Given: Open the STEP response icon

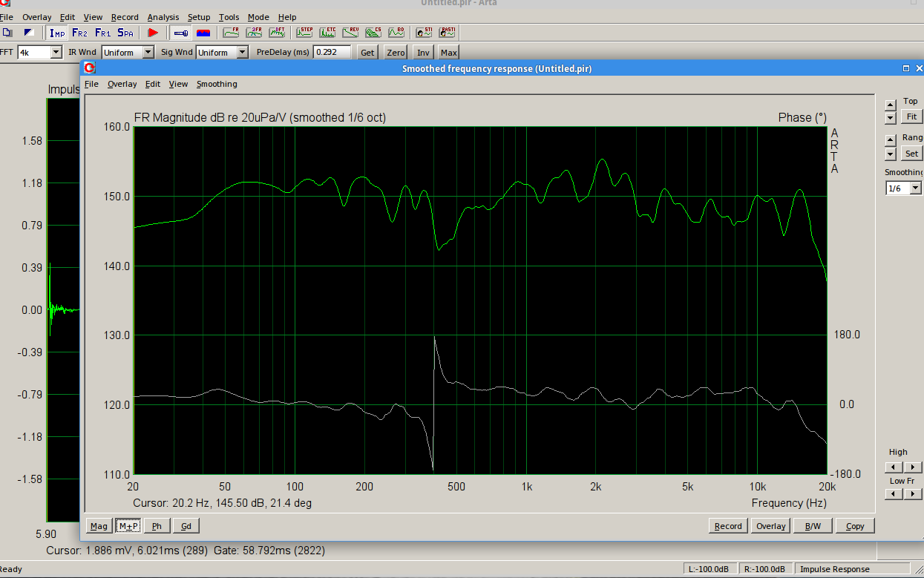Looking at the screenshot, I should [x=305, y=33].
